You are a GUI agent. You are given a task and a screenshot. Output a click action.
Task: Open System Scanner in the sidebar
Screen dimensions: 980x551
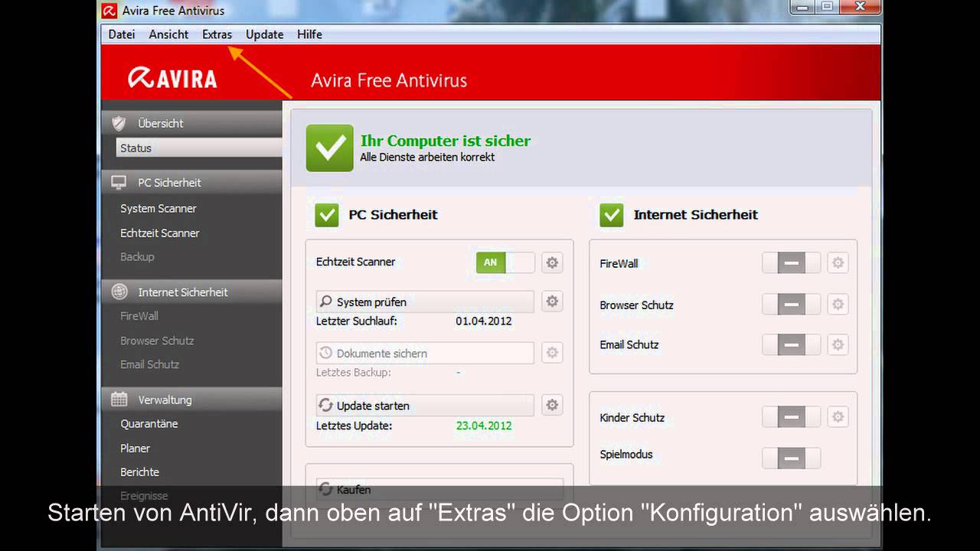pos(158,208)
